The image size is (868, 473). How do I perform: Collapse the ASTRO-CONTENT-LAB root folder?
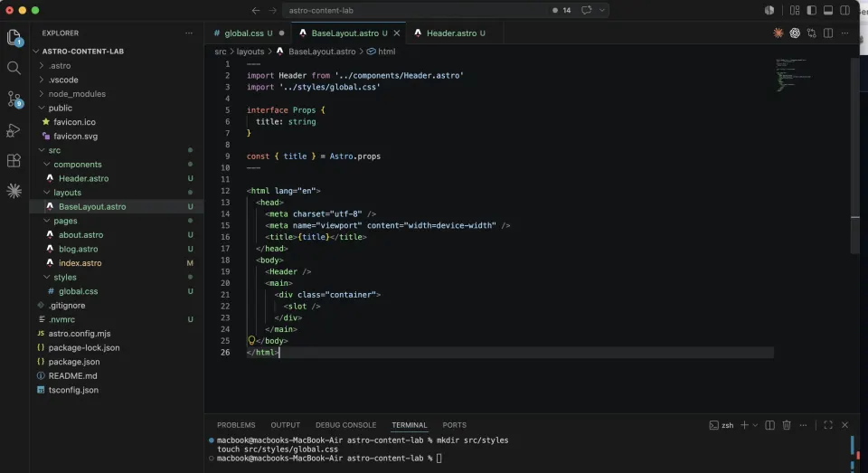pos(117,51)
